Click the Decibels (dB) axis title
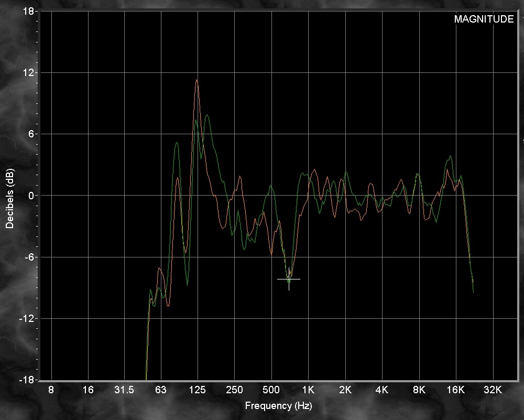Viewport: 524px width, 420px height. pyautogui.click(x=9, y=198)
